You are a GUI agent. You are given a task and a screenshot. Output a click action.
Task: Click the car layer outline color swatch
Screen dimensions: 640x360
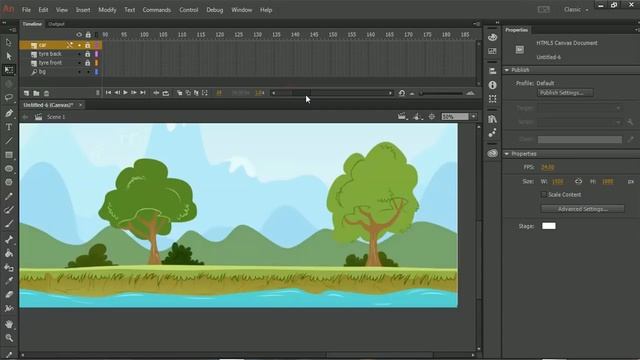pos(97,45)
